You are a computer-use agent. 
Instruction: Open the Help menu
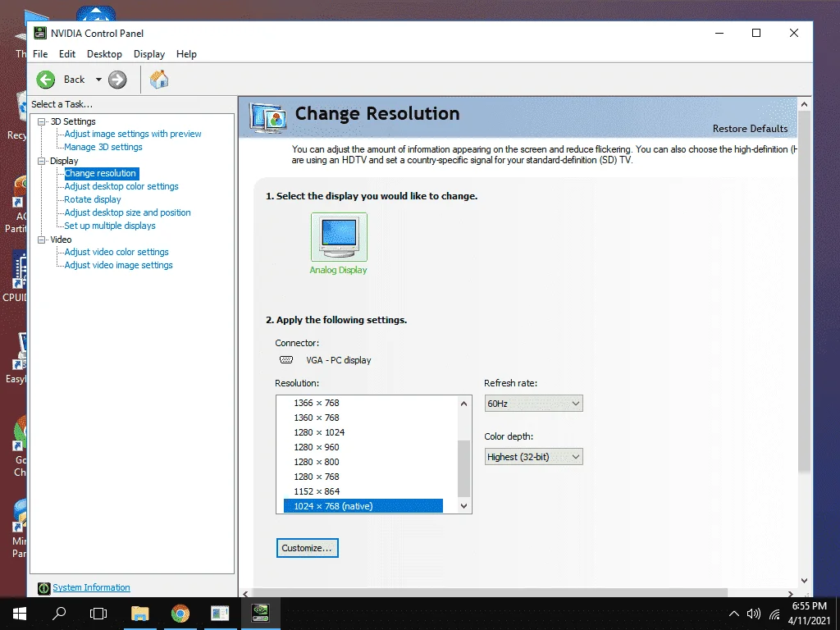click(x=186, y=54)
